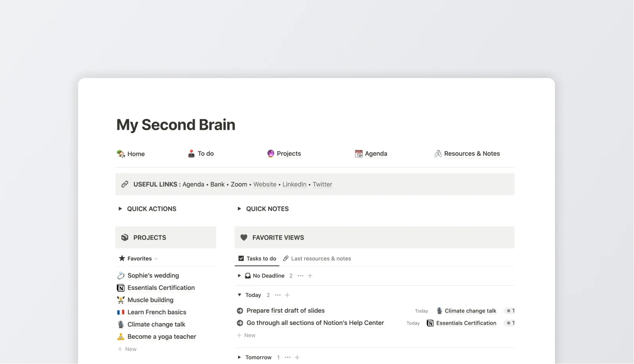Open the microphone icon for Climate change talk
This screenshot has height=364, width=634.
[x=439, y=310]
